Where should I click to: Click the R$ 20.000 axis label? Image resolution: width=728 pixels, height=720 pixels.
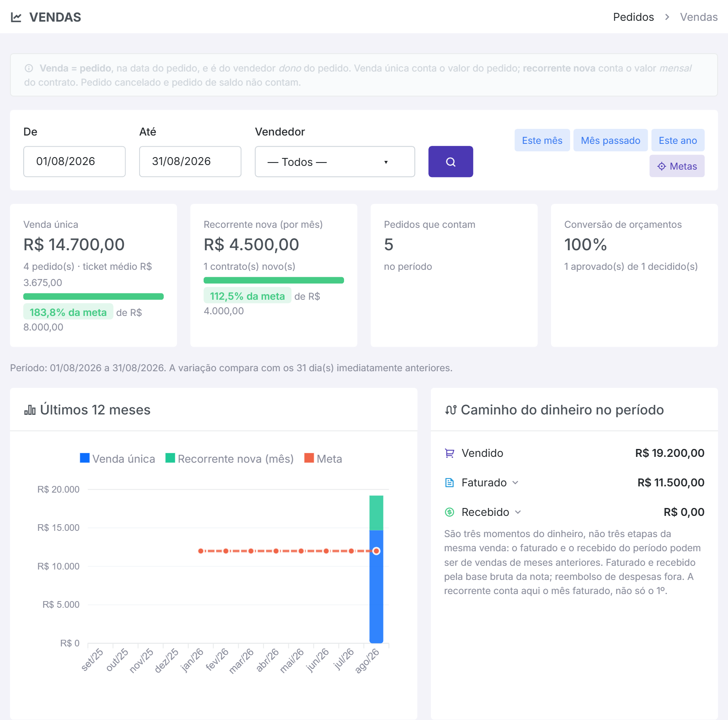pyautogui.click(x=58, y=490)
